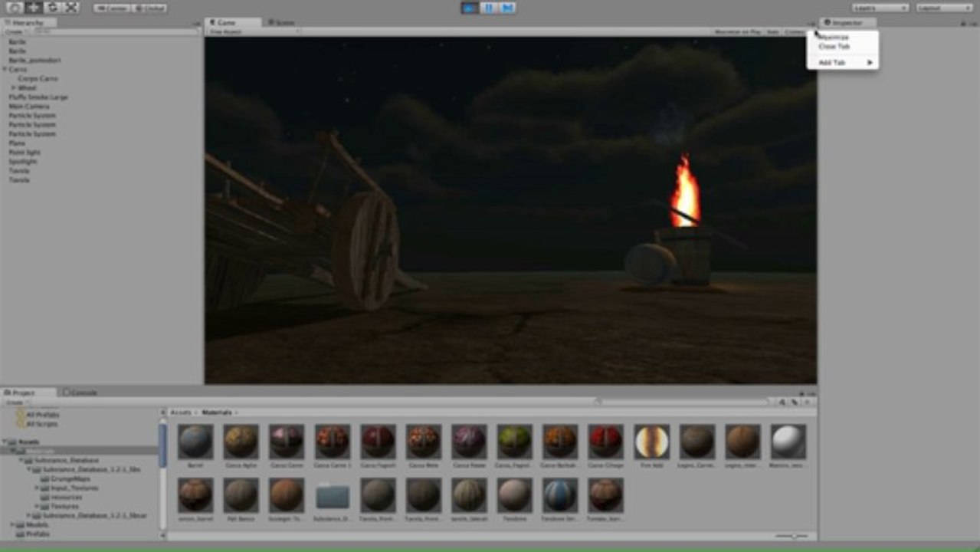Select the onion_barrel material thumbnail
Image resolution: width=980 pixels, height=552 pixels.
coord(195,496)
